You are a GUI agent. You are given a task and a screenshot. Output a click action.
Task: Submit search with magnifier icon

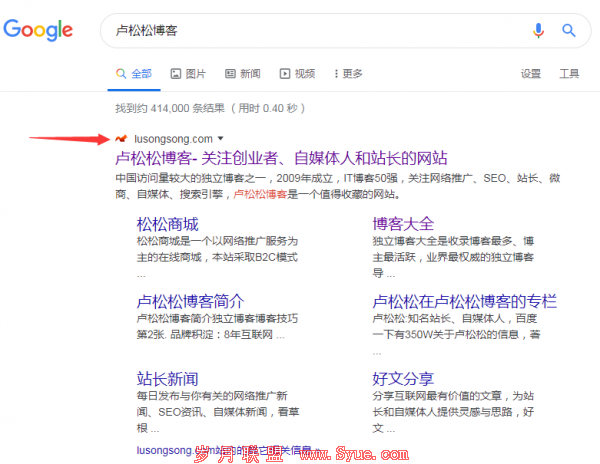(569, 30)
